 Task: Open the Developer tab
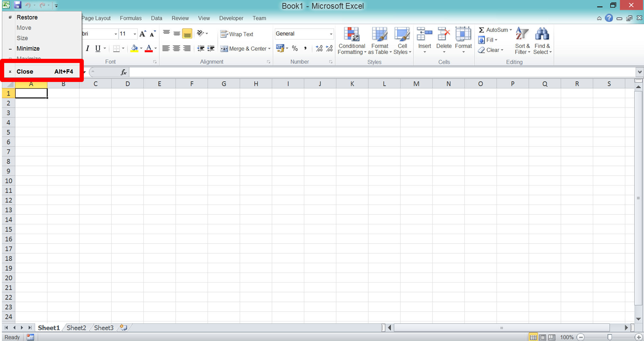click(231, 18)
